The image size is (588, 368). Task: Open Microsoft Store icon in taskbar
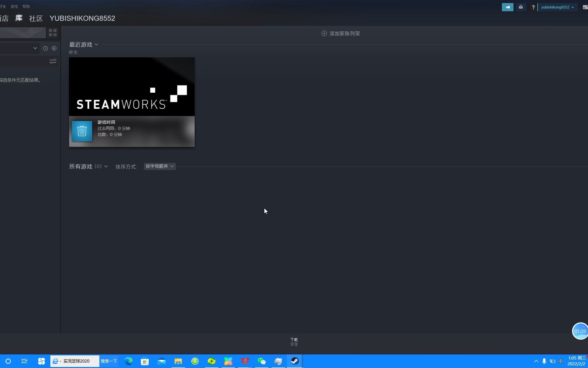tap(145, 361)
